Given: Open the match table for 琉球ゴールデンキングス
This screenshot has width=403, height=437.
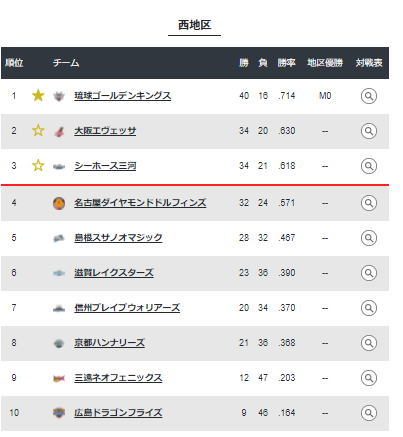Looking at the screenshot, I should [369, 96].
